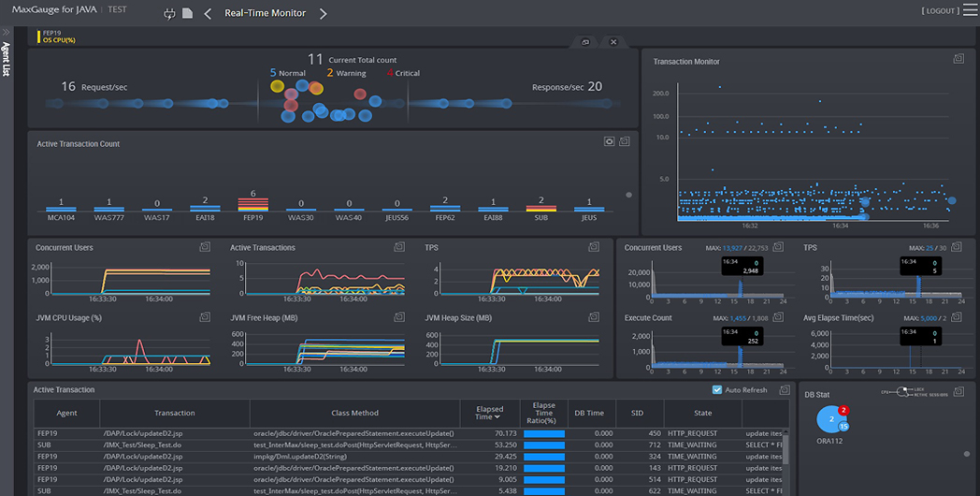Viewport: 980px width, 496px height.
Task: Click the State column header
Action: pyautogui.click(x=702, y=413)
